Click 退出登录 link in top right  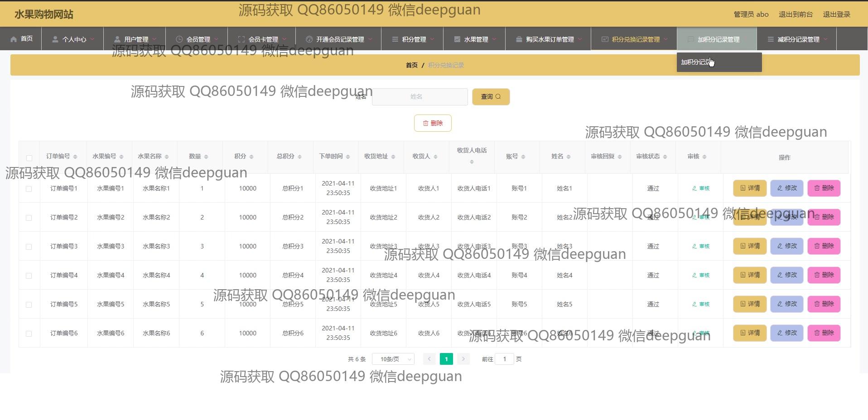tap(836, 14)
